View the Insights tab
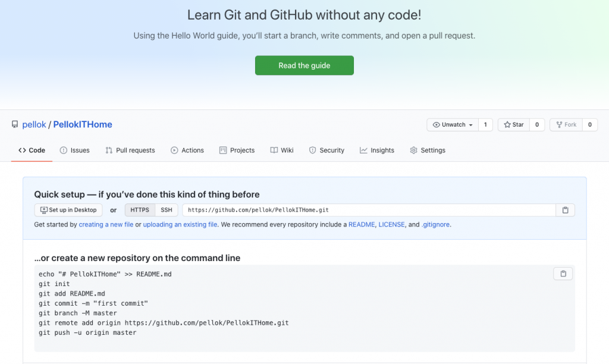Screen dimensions: 609x364 point(376,150)
